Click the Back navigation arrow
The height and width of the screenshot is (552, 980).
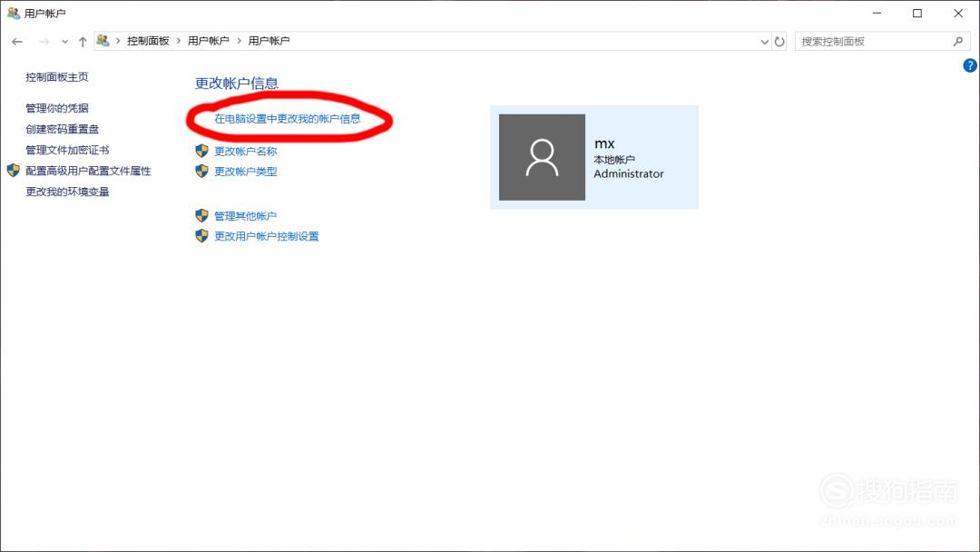17,41
